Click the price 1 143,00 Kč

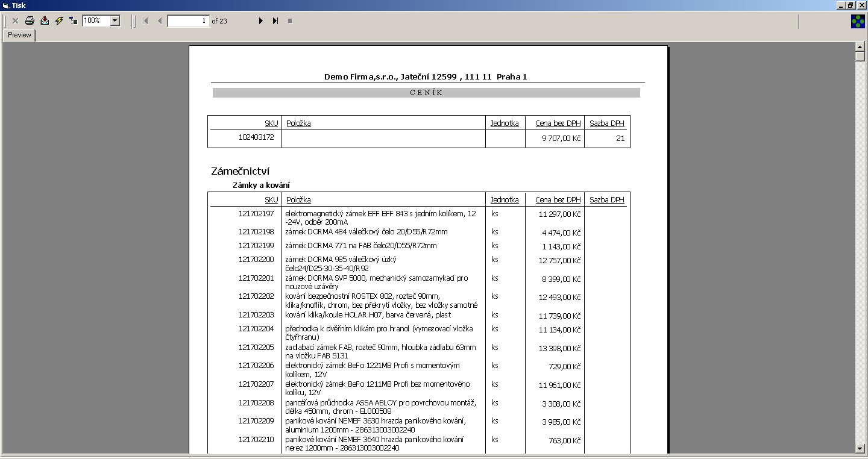click(x=561, y=246)
